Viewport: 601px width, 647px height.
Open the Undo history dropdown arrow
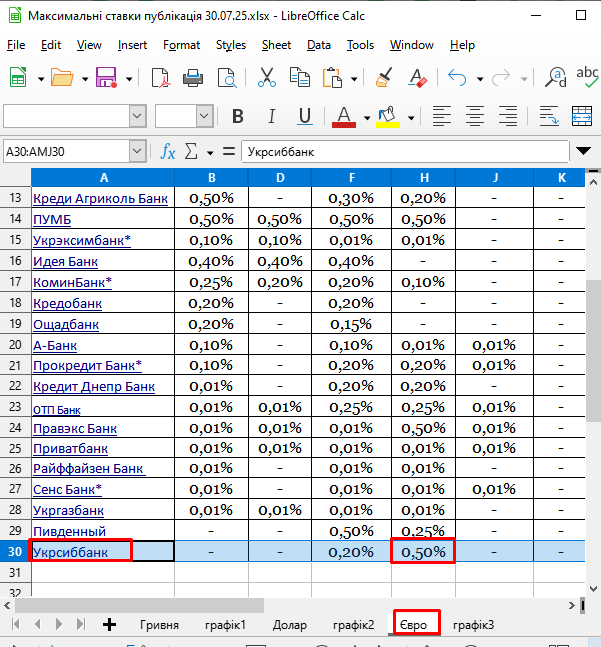[480, 79]
